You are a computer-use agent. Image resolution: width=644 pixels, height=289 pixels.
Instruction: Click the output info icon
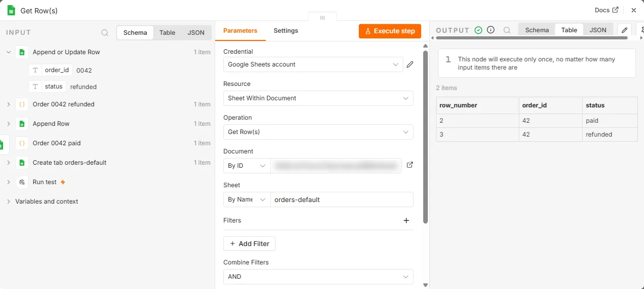point(491,30)
